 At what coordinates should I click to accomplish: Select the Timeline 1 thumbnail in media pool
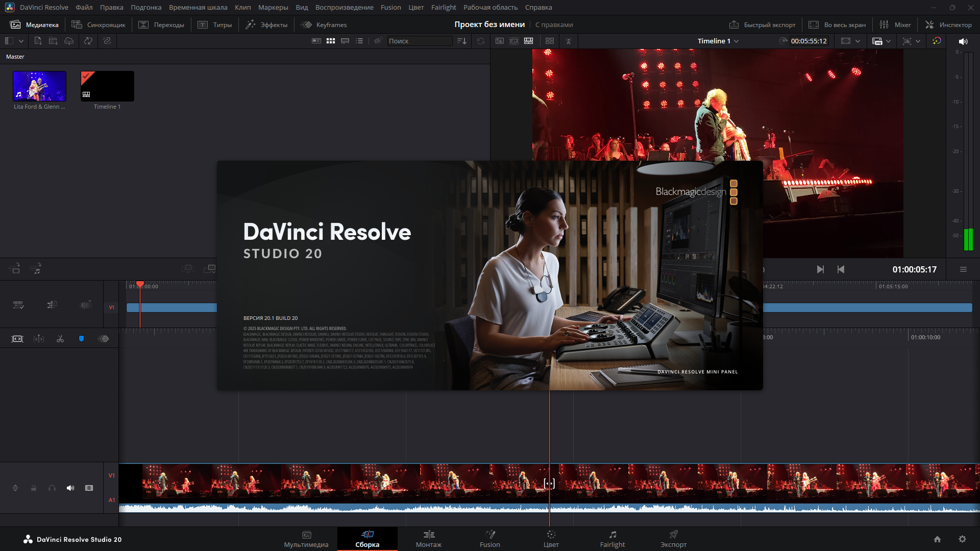click(107, 86)
